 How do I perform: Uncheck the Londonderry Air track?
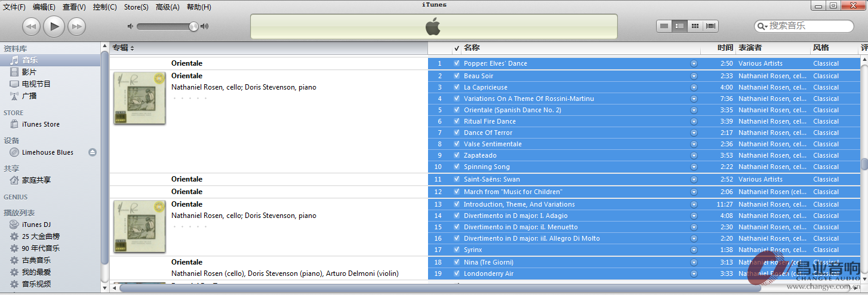[x=457, y=274]
